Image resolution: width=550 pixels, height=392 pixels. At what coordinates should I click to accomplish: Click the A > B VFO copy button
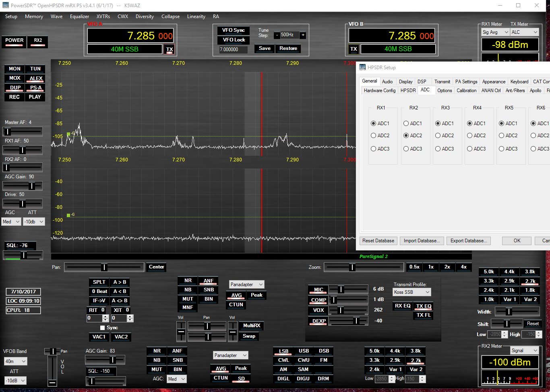[x=120, y=282]
